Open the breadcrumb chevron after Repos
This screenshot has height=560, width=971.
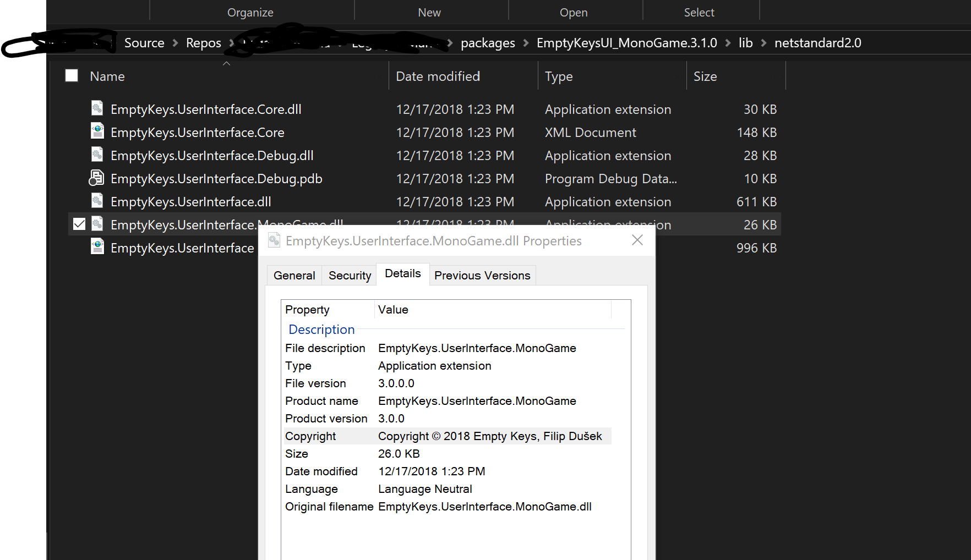pos(231,42)
